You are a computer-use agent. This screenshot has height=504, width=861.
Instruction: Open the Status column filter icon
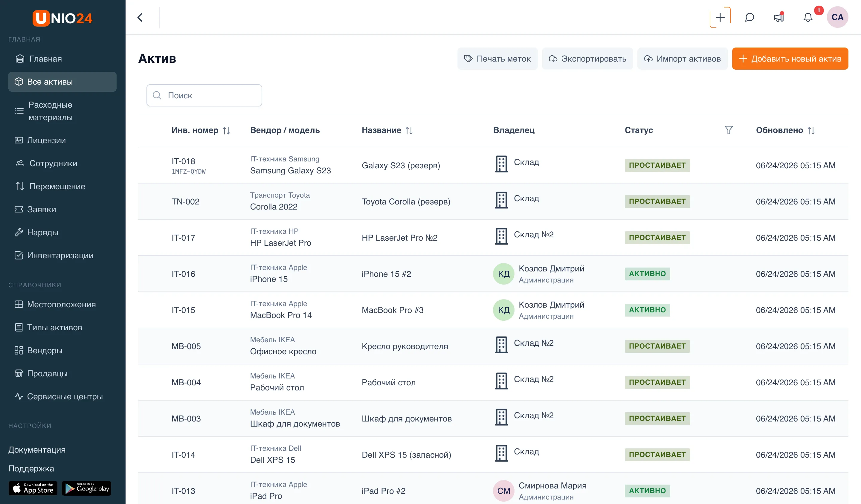coord(729,130)
